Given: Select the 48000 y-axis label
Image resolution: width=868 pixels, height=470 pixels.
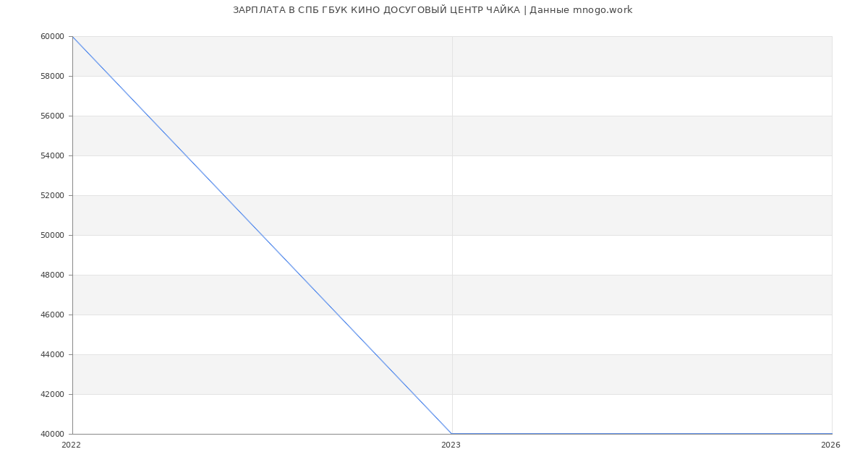Looking at the screenshot, I should 53,275.
